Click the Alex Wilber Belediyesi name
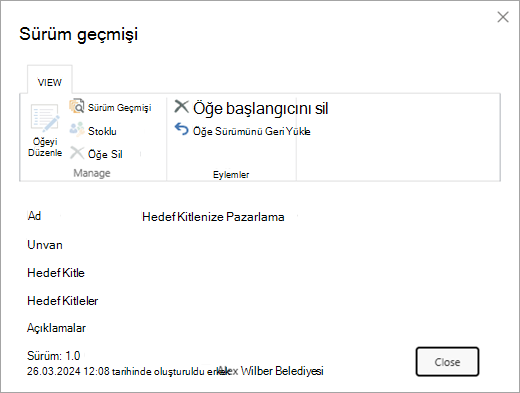Image resolution: width=520 pixels, height=393 pixels. [x=270, y=371]
